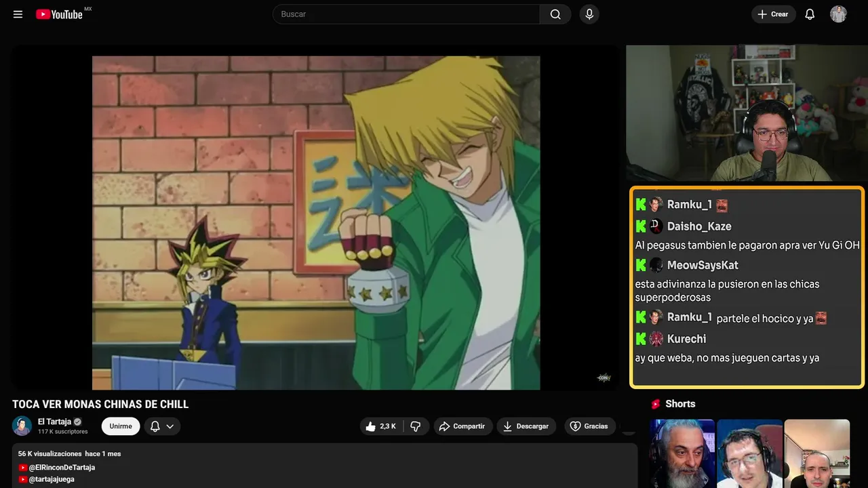Click the streamer webcam feed
The width and height of the screenshot is (868, 488).
point(746,113)
